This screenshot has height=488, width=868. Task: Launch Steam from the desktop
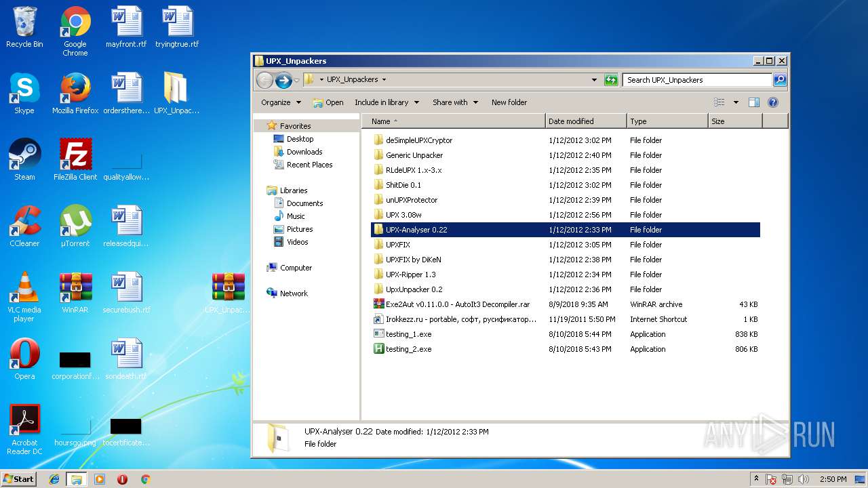24,160
